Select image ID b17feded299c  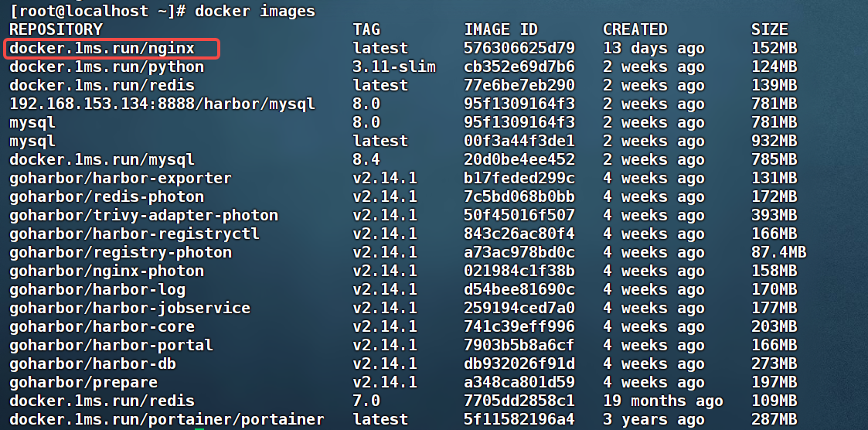pyautogui.click(x=519, y=179)
